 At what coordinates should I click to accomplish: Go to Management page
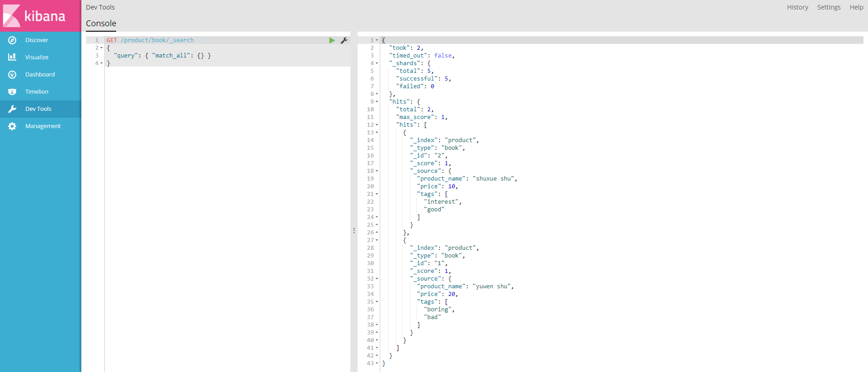[x=43, y=126]
